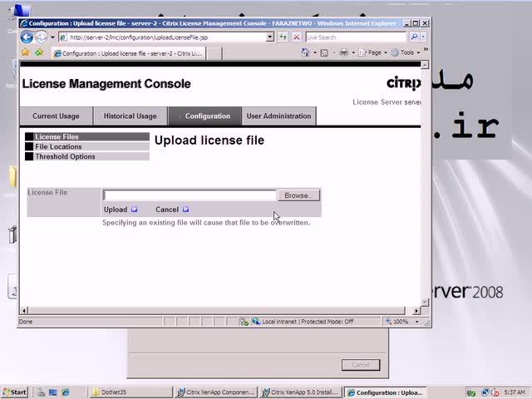
Task: Open the Start menu
Action: (x=15, y=392)
